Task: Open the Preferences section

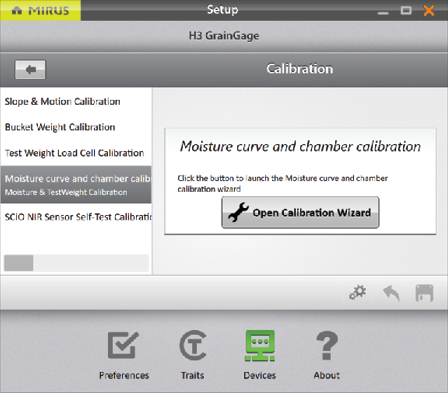Action: tap(124, 355)
